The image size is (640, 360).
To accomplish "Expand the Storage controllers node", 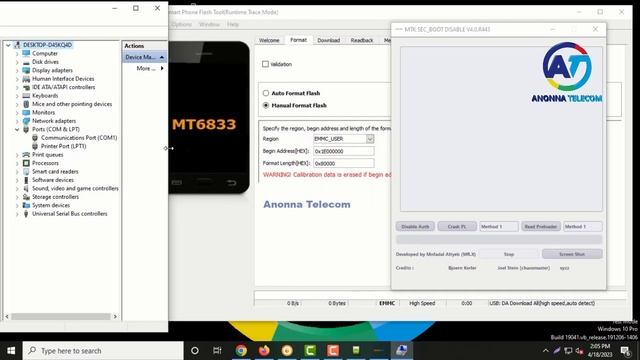I will [x=17, y=197].
